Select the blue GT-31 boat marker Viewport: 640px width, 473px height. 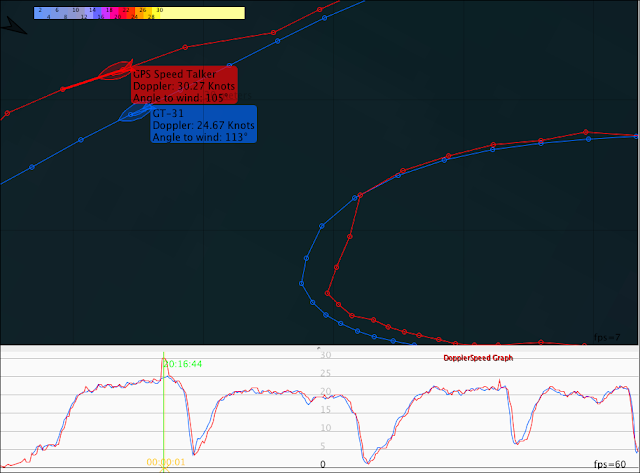coord(135,112)
